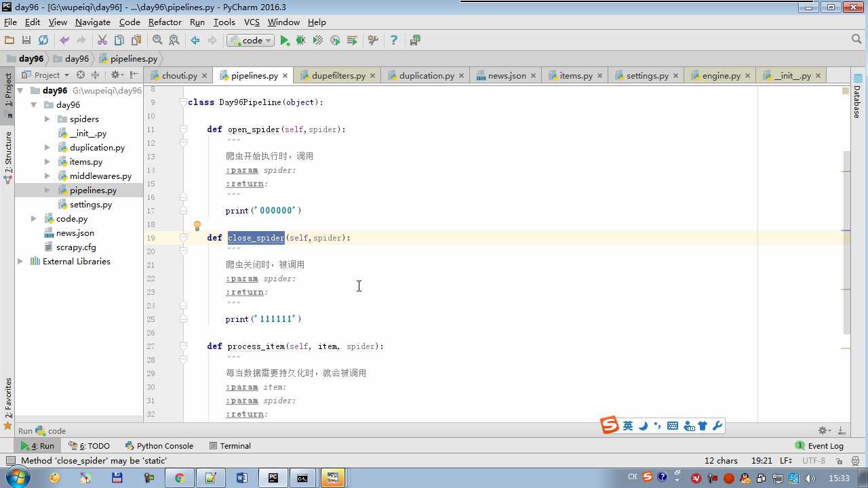This screenshot has height=488, width=868.
Task: Click the pipelines.py breadcrumb
Action: (128, 58)
